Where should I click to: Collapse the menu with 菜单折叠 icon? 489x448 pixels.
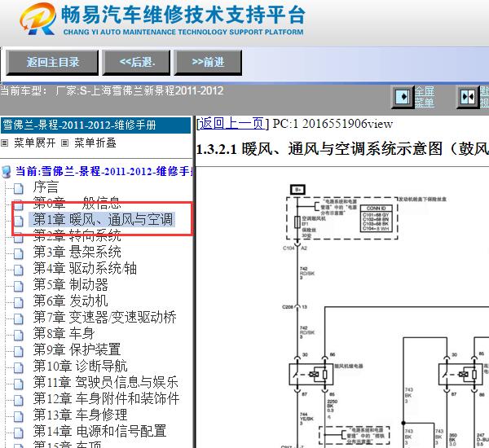point(64,143)
